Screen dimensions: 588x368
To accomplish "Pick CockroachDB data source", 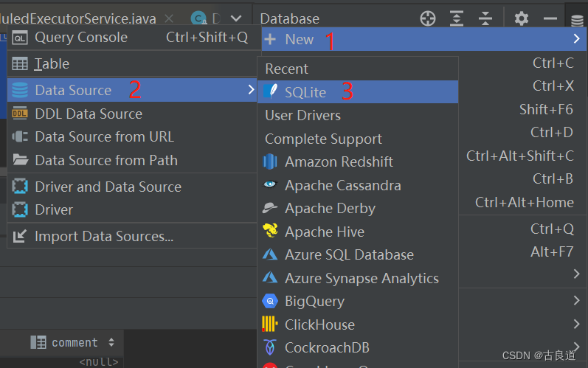I will click(358, 348).
